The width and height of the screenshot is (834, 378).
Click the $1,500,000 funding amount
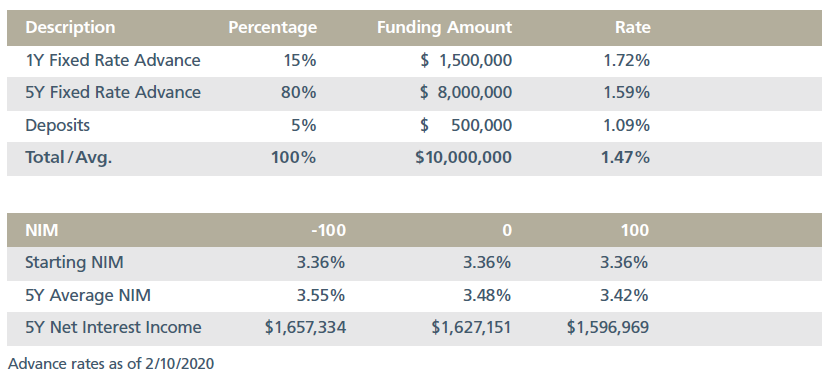[466, 61]
